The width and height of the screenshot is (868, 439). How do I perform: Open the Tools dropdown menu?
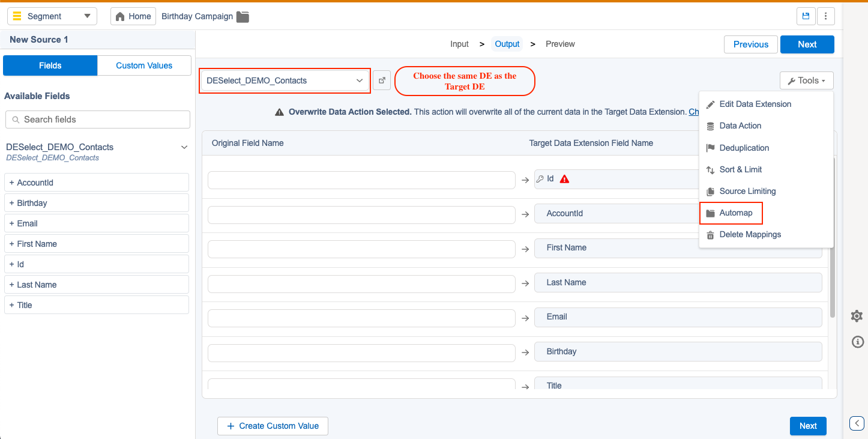807,80
